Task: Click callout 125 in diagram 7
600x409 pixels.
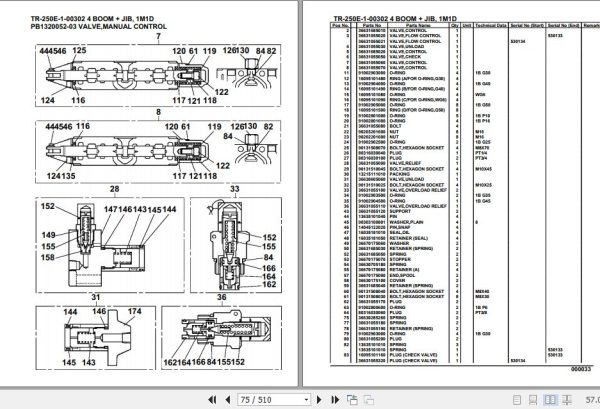Action: [79, 51]
